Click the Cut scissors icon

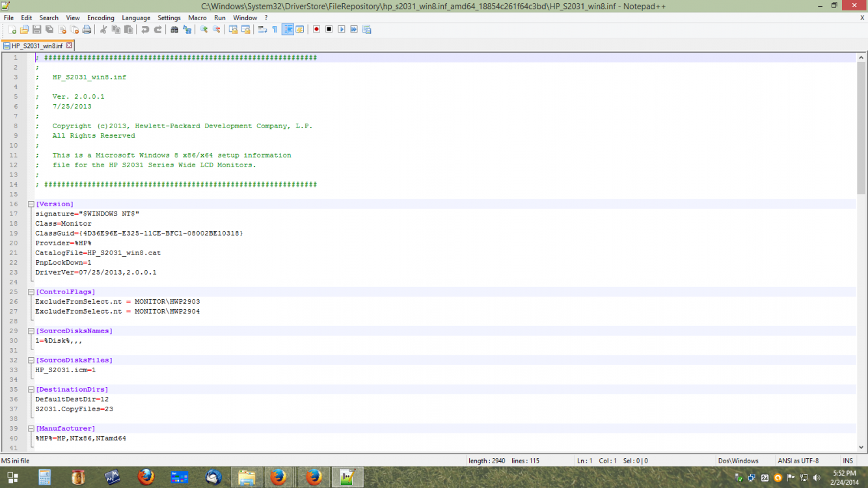point(103,30)
